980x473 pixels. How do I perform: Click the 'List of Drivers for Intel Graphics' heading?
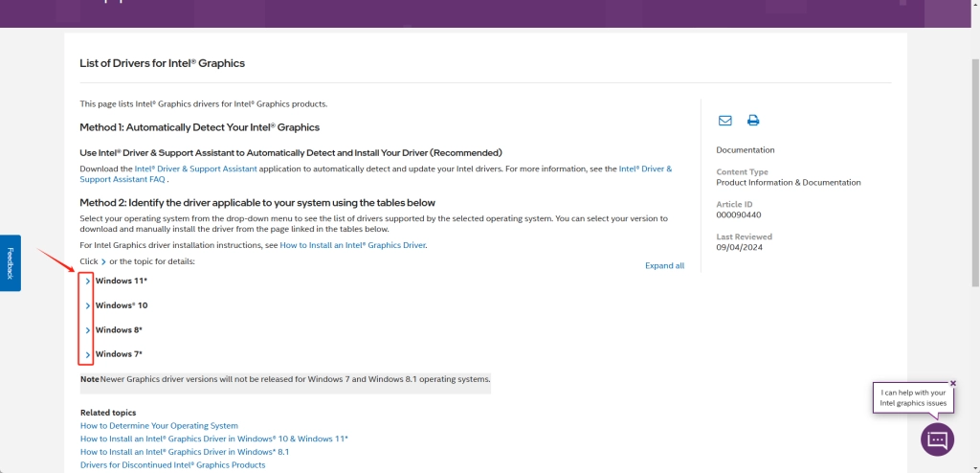click(163, 63)
